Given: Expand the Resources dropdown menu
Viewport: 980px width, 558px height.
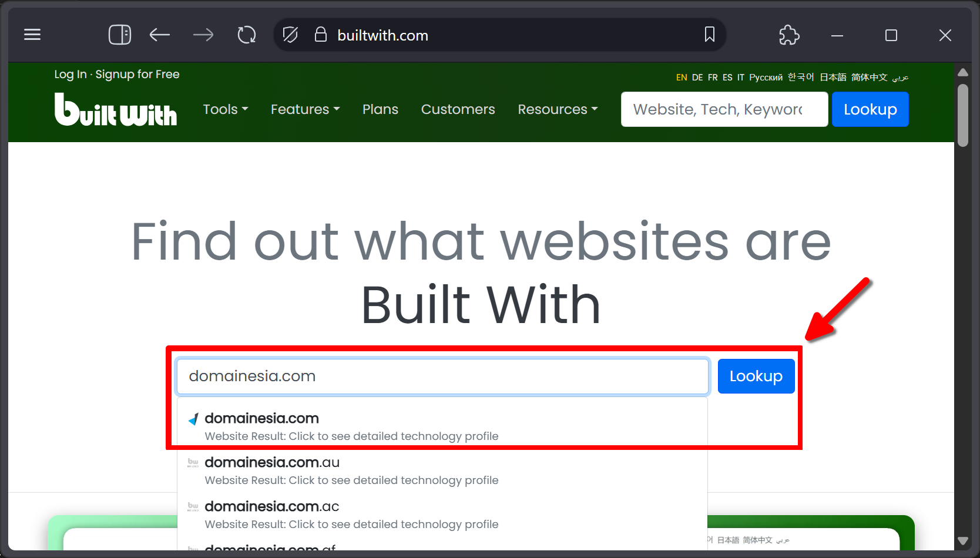Looking at the screenshot, I should [x=558, y=109].
